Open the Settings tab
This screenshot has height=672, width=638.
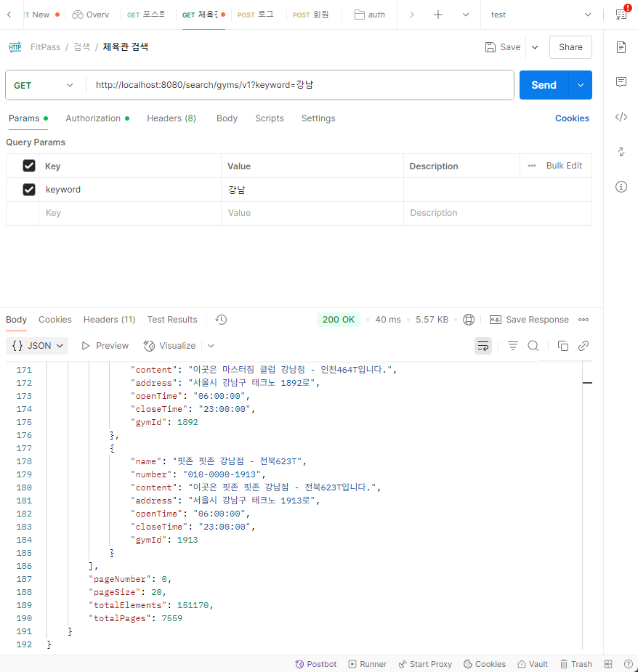click(x=318, y=118)
